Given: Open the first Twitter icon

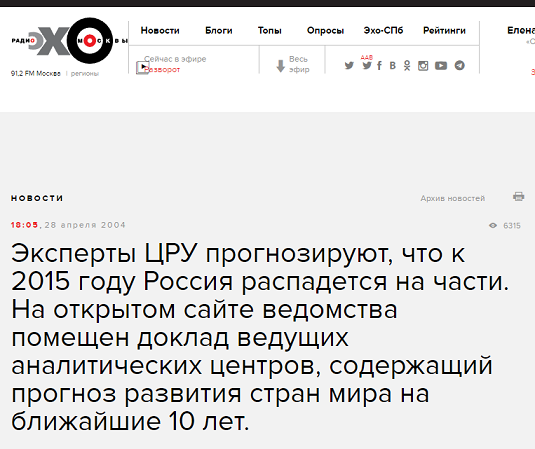Looking at the screenshot, I should coord(349,65).
